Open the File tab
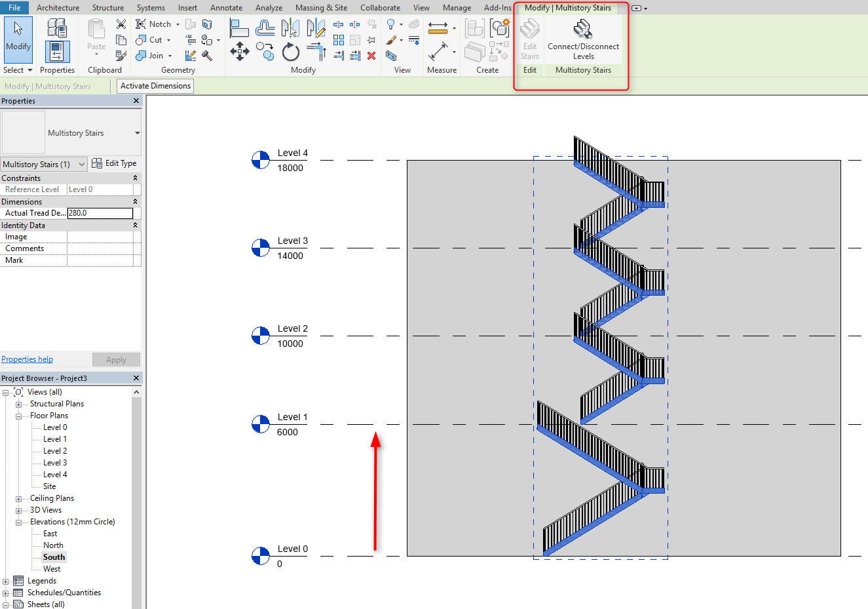Viewport: 868px width, 609px height. pos(14,8)
